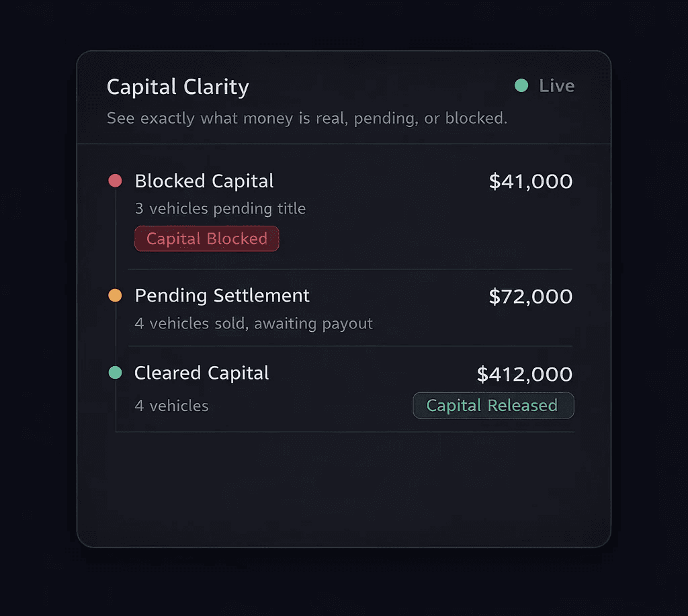Viewport: 688px width, 616px height.
Task: Click the red Capital Blocked badge
Action: point(206,238)
